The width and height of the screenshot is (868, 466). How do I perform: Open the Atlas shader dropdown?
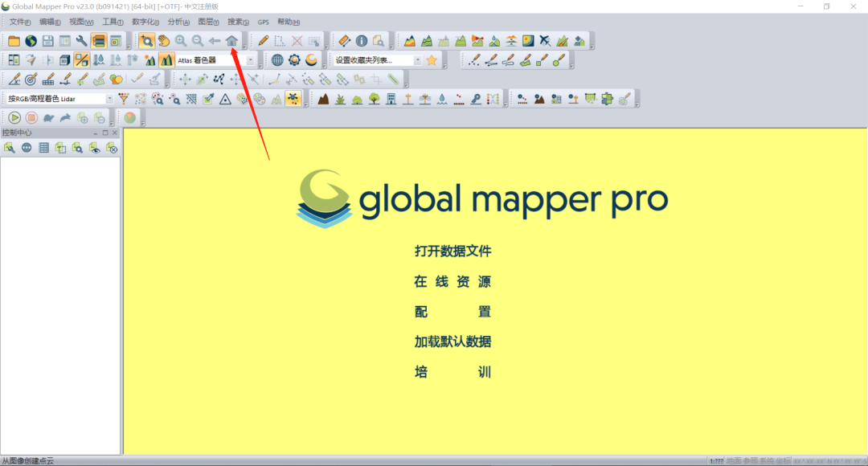pos(250,60)
